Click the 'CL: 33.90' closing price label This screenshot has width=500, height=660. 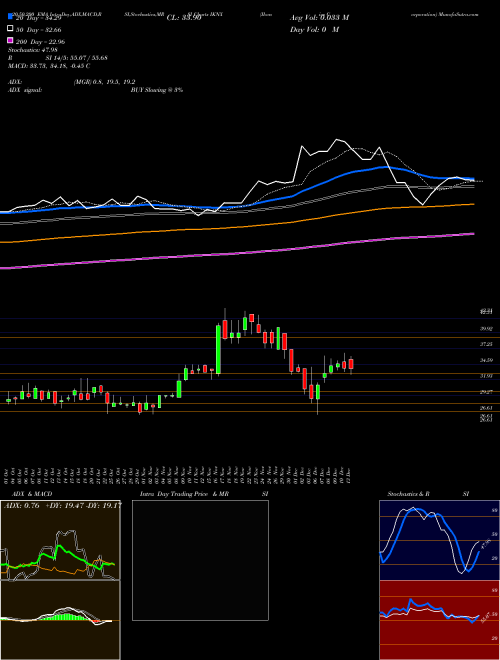[184, 18]
